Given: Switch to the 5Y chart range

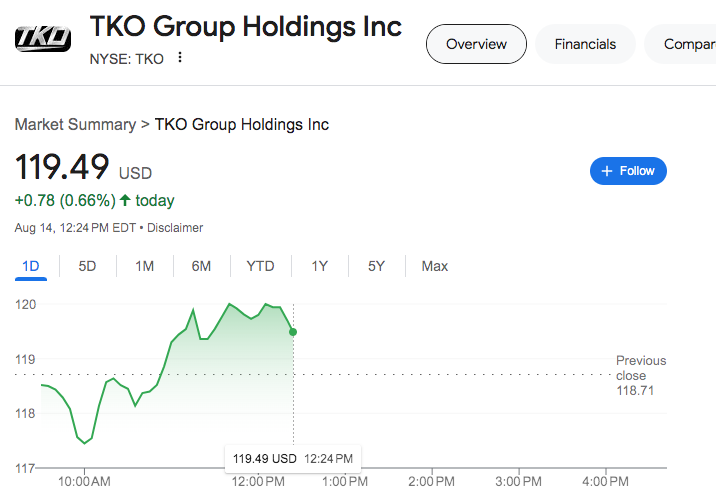Looking at the screenshot, I should 376,266.
